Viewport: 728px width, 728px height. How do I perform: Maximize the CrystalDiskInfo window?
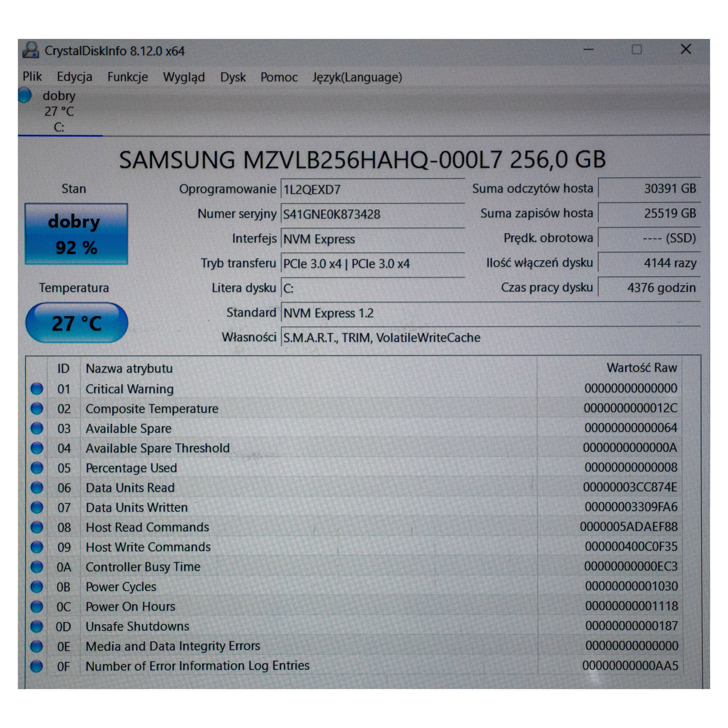pos(636,49)
